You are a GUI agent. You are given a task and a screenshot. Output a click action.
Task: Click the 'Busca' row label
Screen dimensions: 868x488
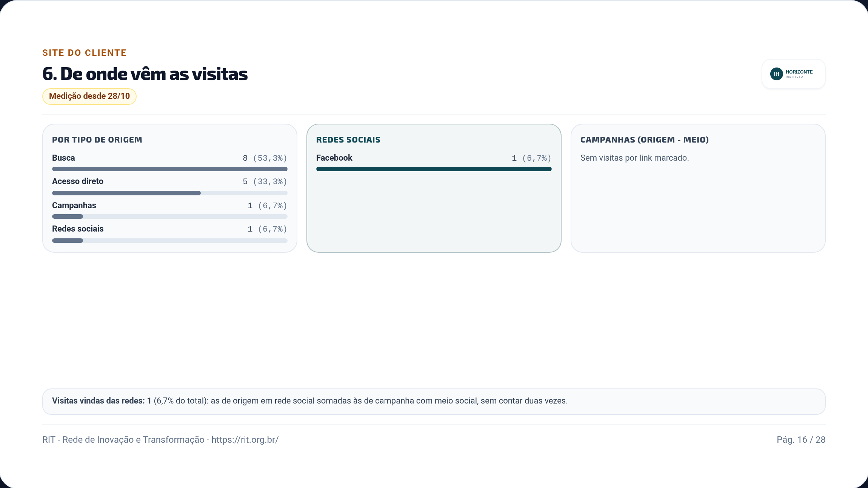(63, 158)
